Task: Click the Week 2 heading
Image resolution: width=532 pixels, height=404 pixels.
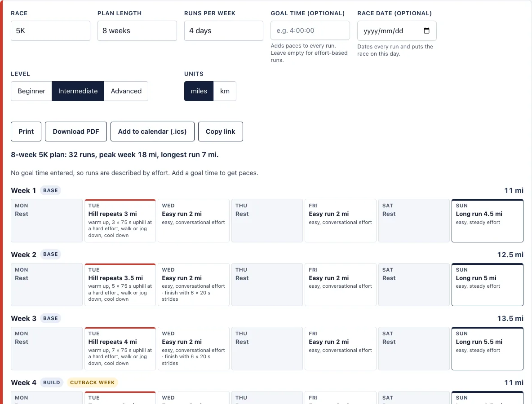Action: pos(23,255)
